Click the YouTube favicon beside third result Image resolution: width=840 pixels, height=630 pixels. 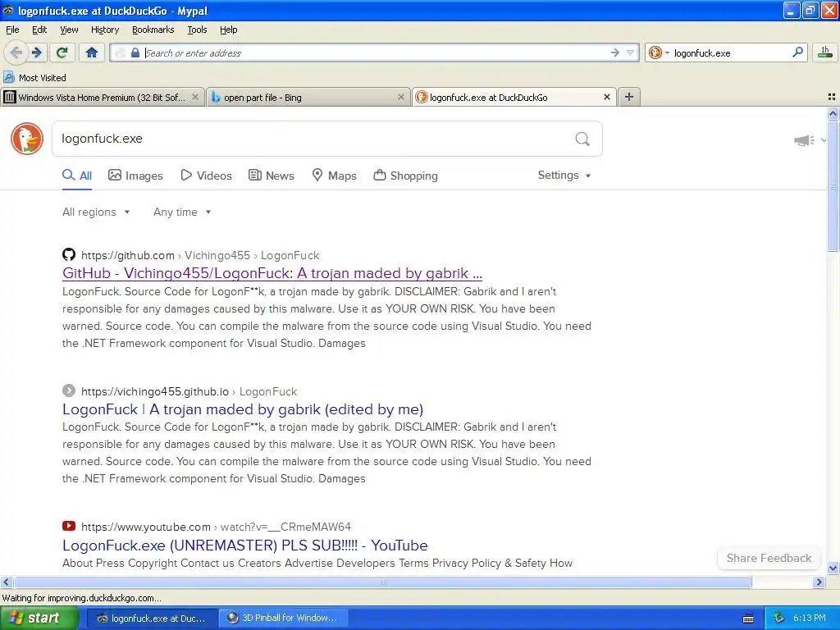pyautogui.click(x=69, y=526)
